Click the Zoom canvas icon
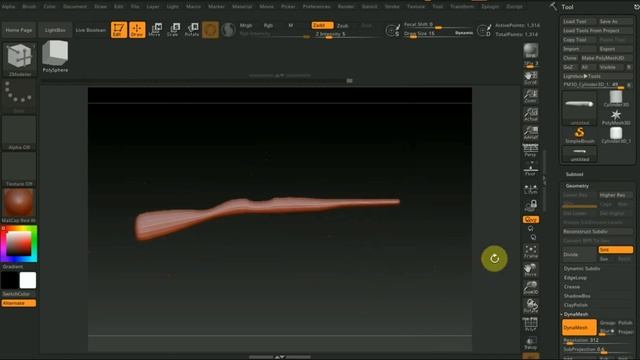 click(x=531, y=96)
